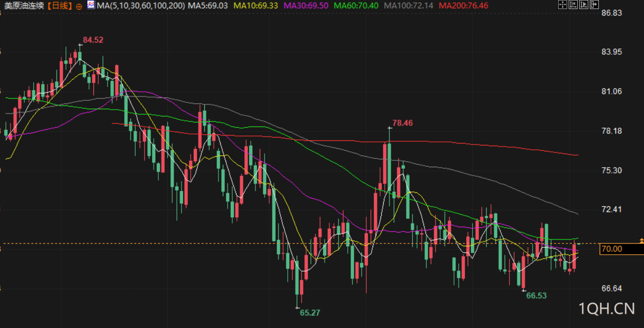Screen dimensions: 644x328
Task: Click the 65.27 lowest price label
Action: (x=310, y=313)
